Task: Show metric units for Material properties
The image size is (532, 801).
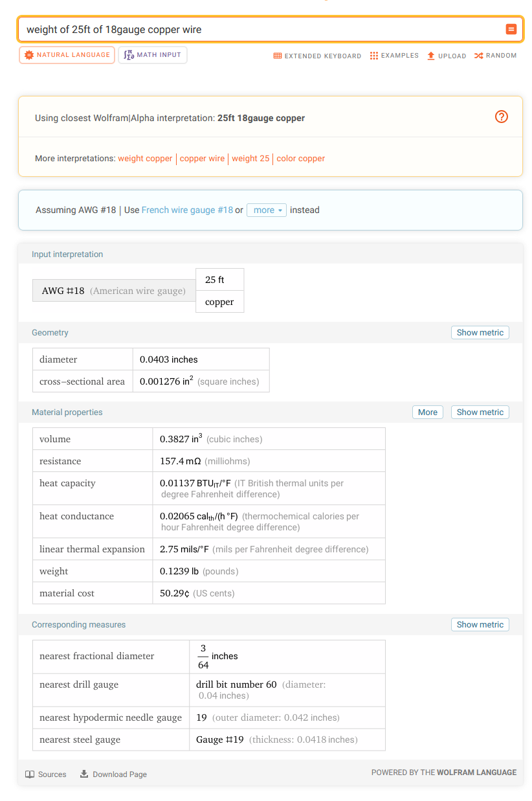Action: (480, 412)
